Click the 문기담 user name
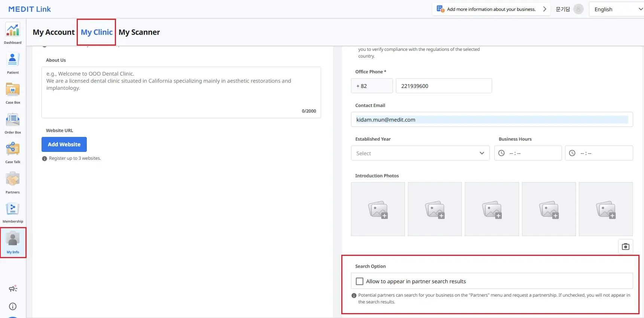Viewport: 644px width, 318px height. tap(563, 9)
